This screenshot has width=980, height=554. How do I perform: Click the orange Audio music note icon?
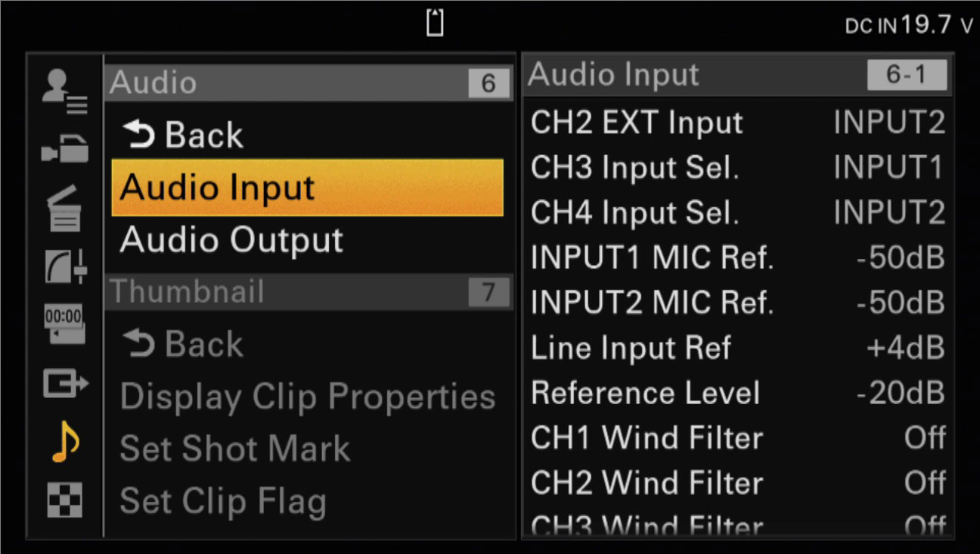point(66,442)
